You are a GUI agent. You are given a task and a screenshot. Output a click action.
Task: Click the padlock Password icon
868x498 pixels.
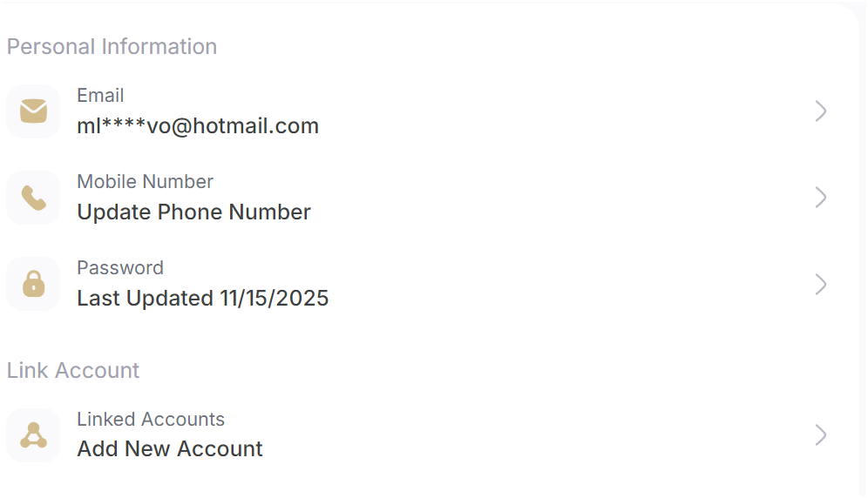(x=33, y=284)
